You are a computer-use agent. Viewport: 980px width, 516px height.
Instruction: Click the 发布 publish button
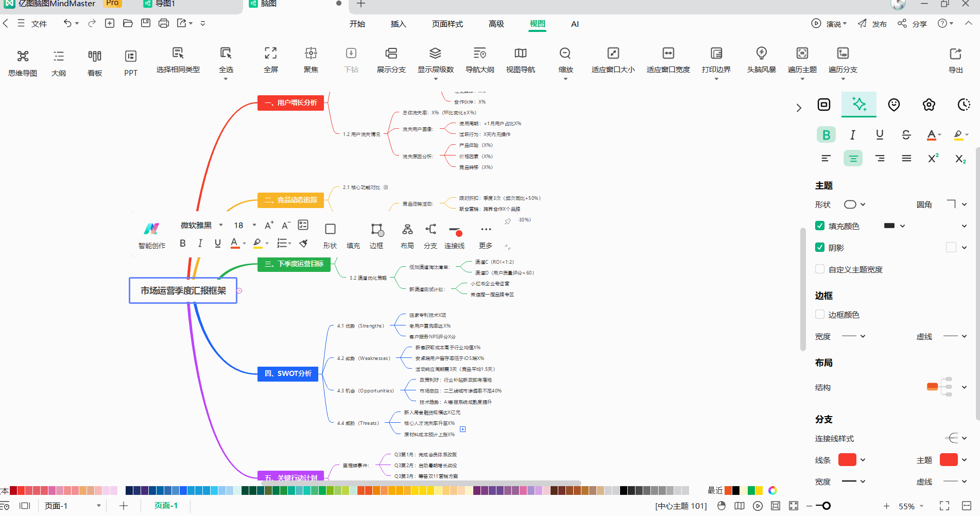(872, 24)
